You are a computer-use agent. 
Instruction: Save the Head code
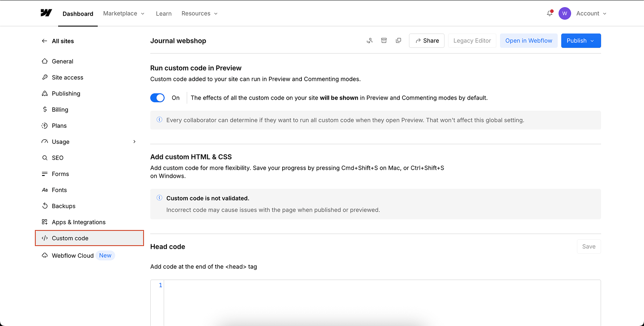(x=589, y=247)
